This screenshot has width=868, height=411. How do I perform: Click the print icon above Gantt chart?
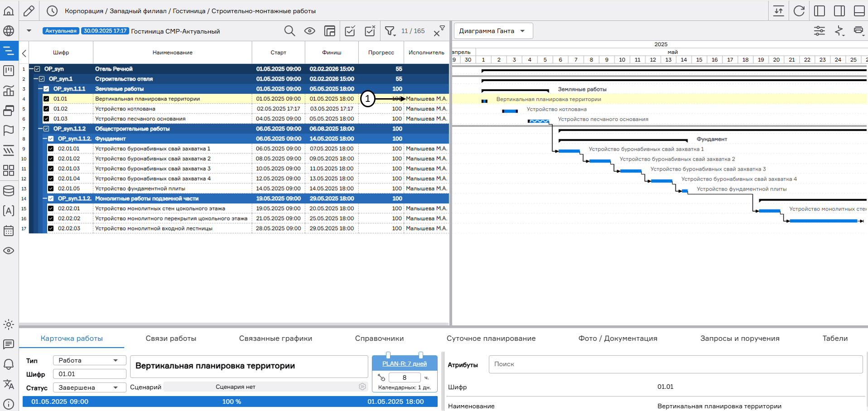tap(858, 31)
